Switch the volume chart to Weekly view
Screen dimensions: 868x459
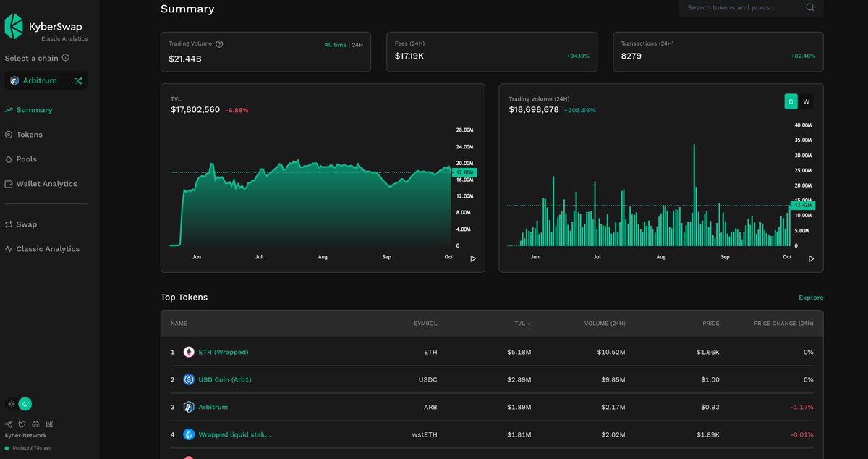click(x=806, y=101)
